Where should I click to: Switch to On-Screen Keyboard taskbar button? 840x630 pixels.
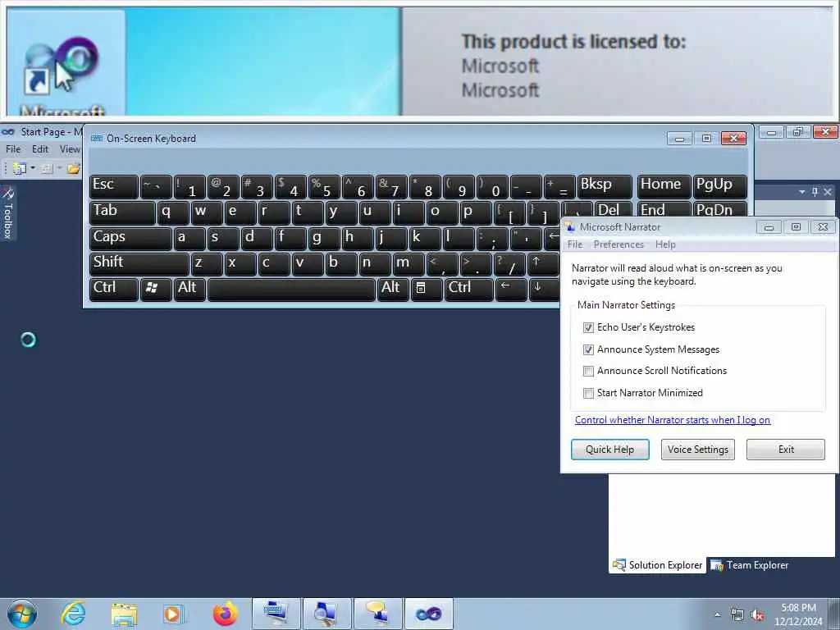pyautogui.click(x=276, y=614)
